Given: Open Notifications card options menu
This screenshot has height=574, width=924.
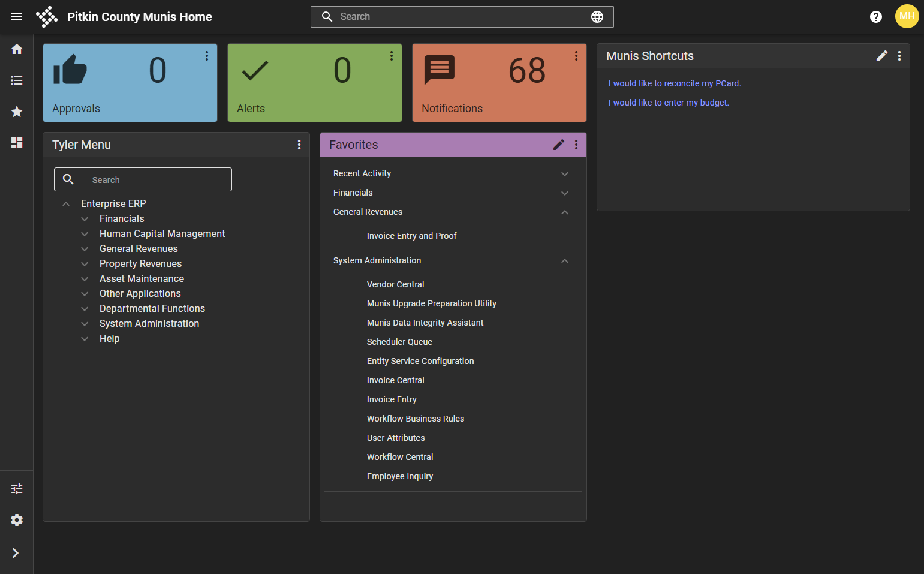Looking at the screenshot, I should (x=576, y=56).
